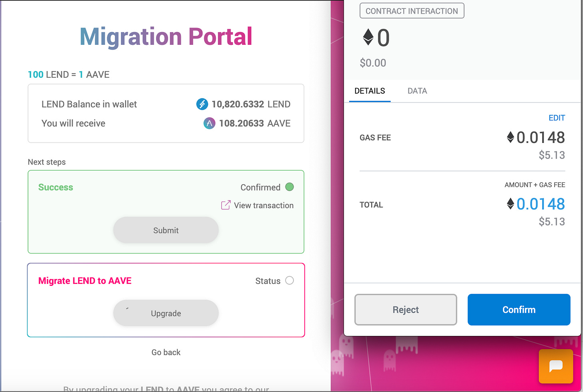Open the View transaction link
Viewport: 583px width, 392px height.
click(x=263, y=205)
